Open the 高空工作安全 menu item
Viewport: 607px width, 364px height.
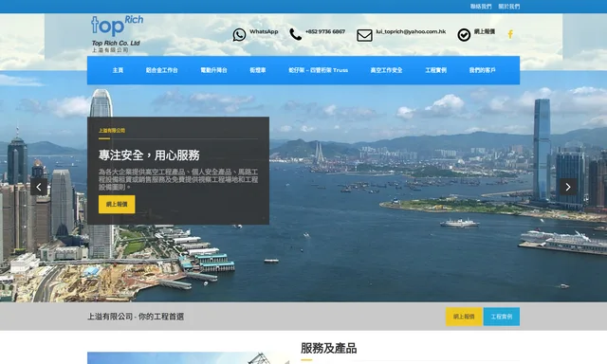(x=386, y=70)
